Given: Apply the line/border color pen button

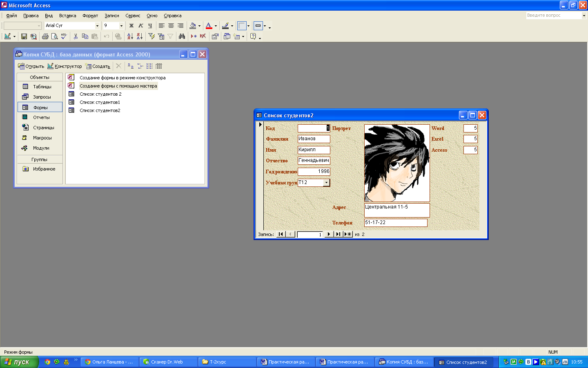Looking at the screenshot, I should 225,26.
